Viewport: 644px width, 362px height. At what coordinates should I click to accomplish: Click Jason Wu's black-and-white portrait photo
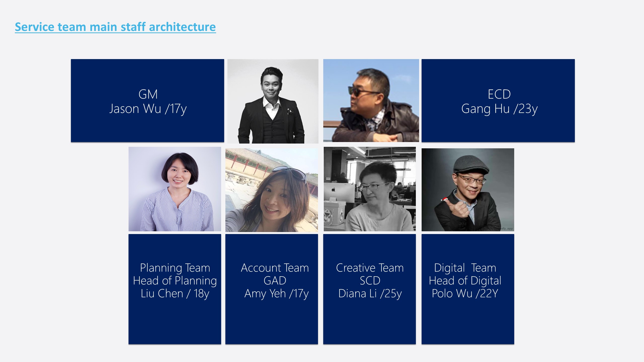[x=273, y=101]
